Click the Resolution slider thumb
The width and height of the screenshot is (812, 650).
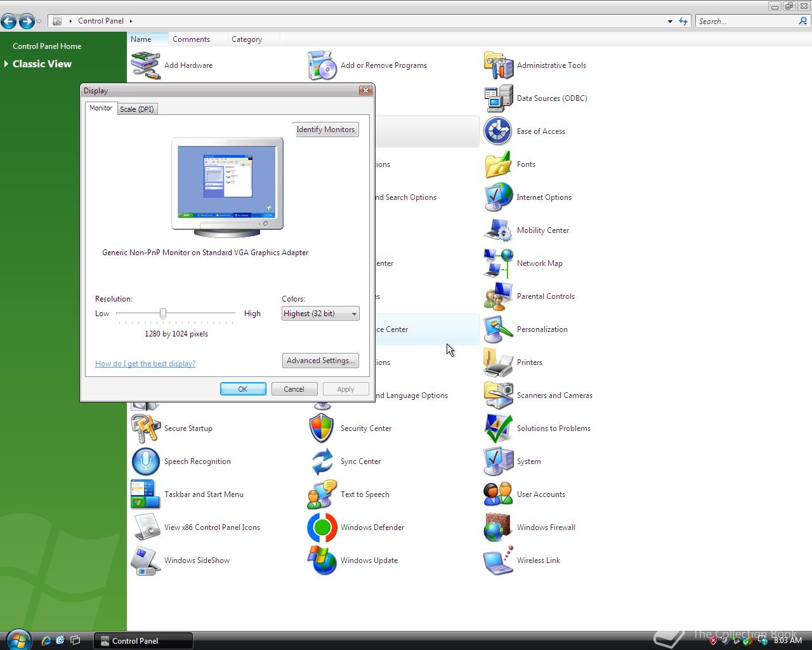click(x=163, y=314)
